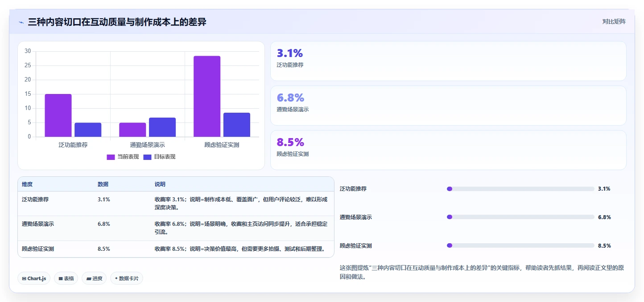Screen dimensions: 644x302
Task: Click the title 三种内容切口在互动质量与制作成本上的差异
Action: pyautogui.click(x=117, y=22)
